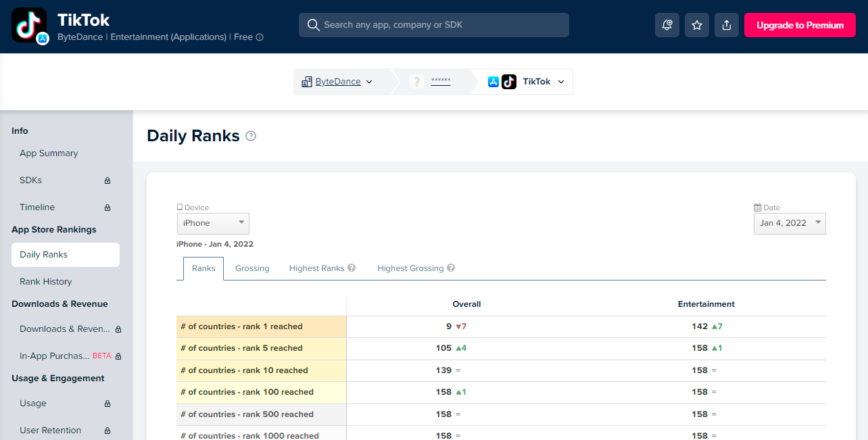Open the Jan 4, 2022 date dropdown
The image size is (868, 440).
click(789, 223)
